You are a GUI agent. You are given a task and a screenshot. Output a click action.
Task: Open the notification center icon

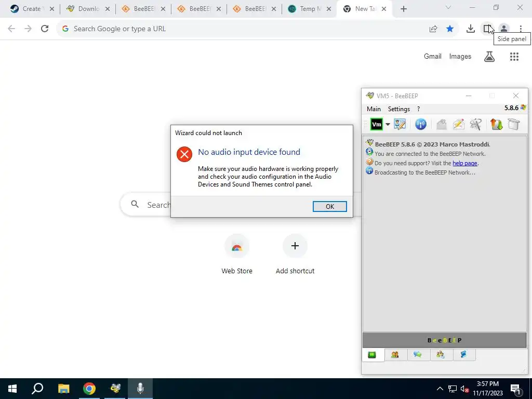point(515,389)
